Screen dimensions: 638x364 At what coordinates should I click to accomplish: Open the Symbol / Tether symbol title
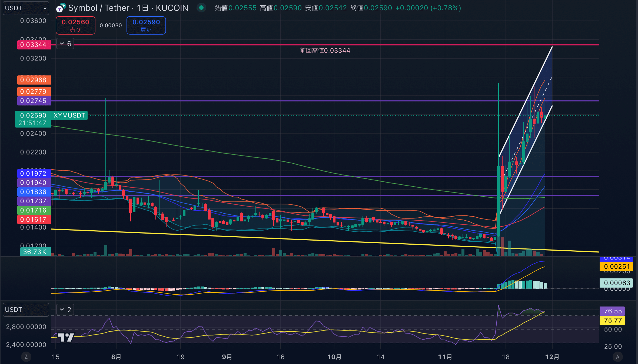coord(128,8)
